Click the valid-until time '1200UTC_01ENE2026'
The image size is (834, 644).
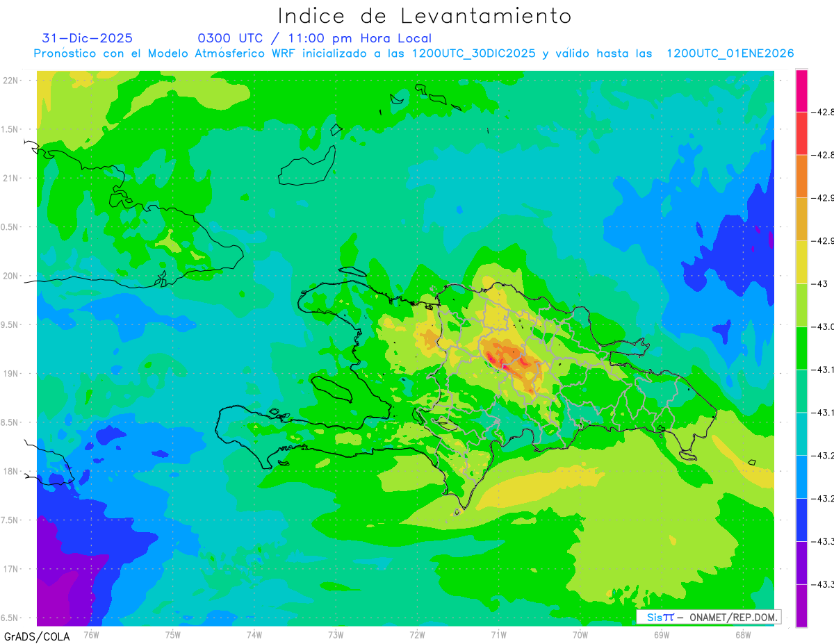730,53
